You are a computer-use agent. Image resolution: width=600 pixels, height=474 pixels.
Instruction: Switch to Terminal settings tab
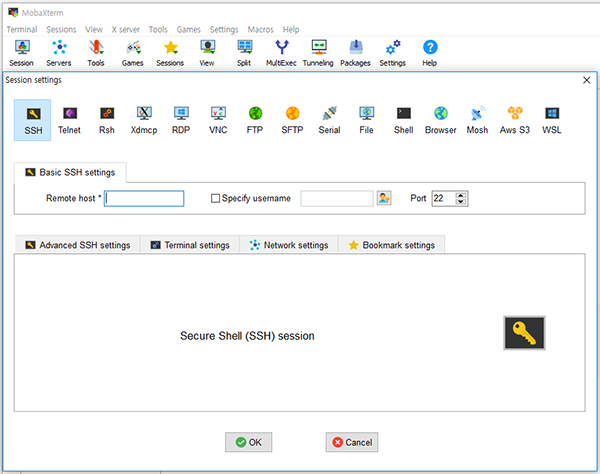190,245
